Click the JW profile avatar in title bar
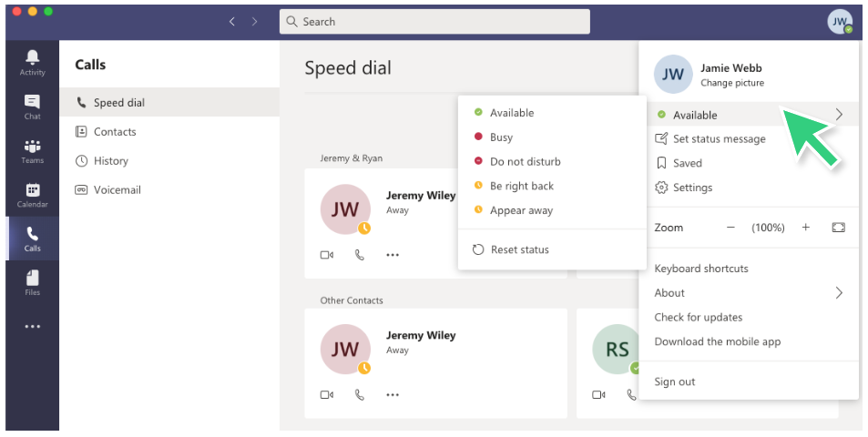Image resolution: width=868 pixels, height=437 pixels. [840, 22]
